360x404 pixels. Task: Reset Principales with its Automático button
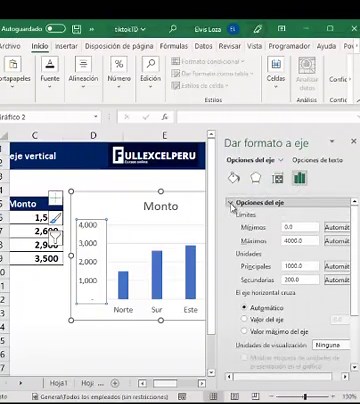(337, 266)
